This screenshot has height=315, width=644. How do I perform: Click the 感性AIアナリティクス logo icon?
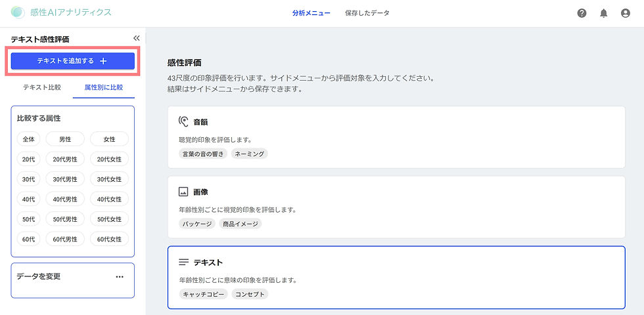tap(18, 12)
